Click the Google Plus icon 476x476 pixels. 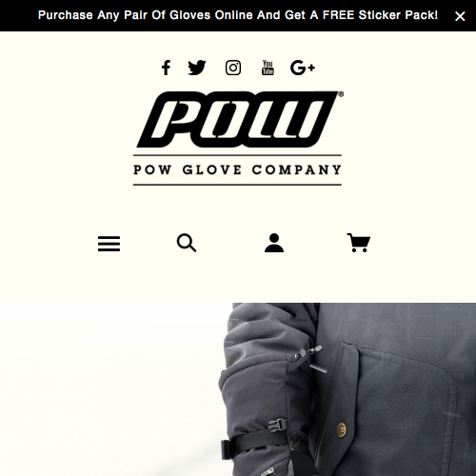pos(303,68)
